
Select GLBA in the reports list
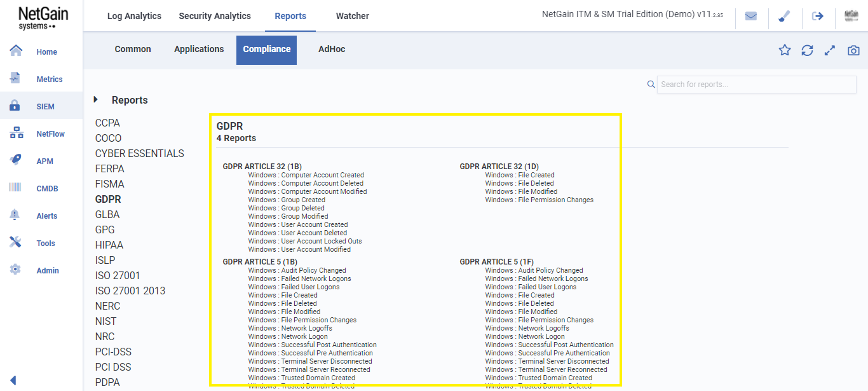click(107, 214)
